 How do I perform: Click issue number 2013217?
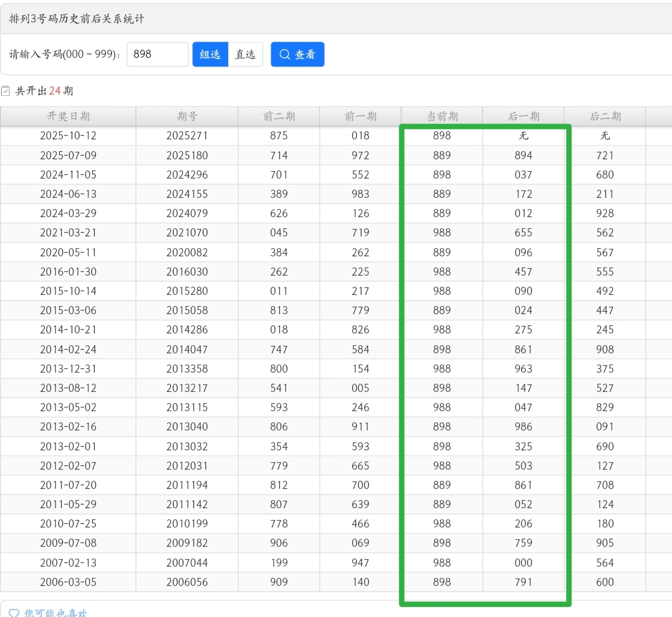click(187, 387)
